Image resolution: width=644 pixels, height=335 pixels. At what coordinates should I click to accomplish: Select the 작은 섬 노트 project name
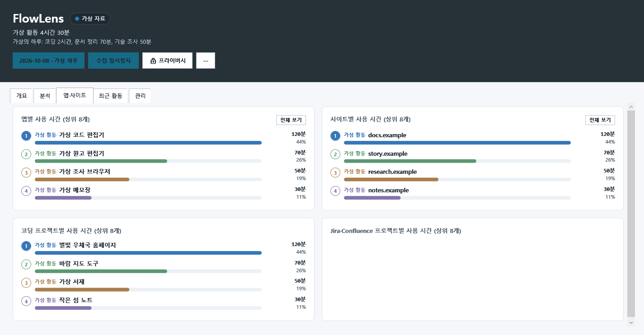[x=76, y=300]
